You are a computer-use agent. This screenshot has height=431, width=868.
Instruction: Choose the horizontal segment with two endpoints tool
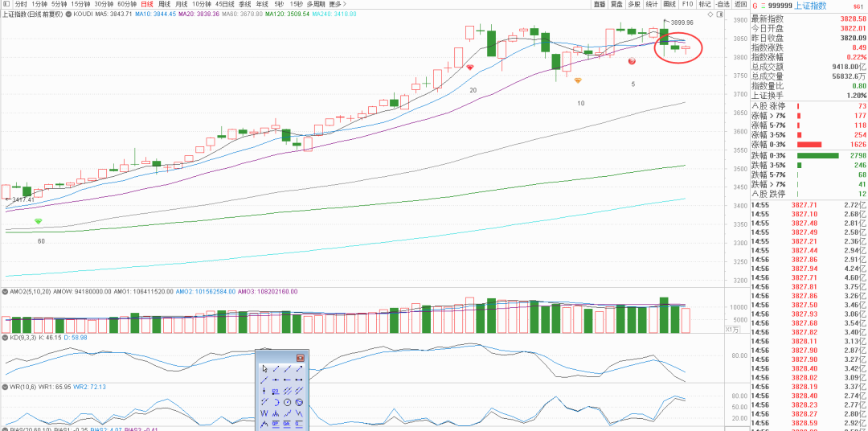(x=300, y=380)
